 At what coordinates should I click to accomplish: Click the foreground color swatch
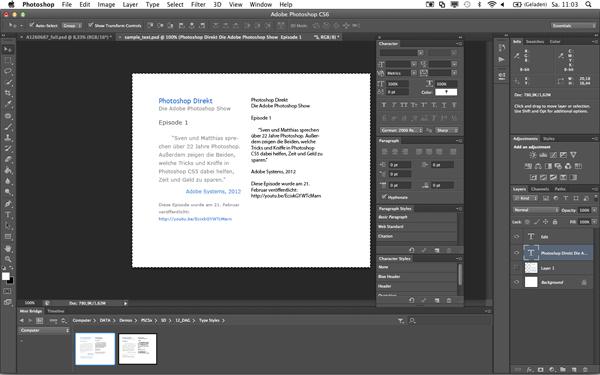click(5, 276)
